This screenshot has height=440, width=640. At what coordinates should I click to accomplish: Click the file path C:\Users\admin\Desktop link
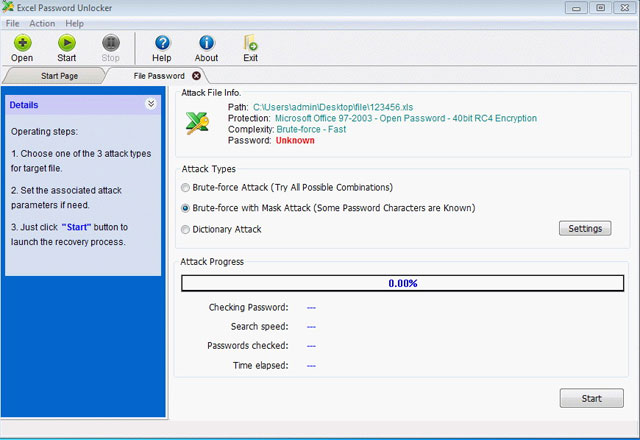pyautogui.click(x=333, y=107)
